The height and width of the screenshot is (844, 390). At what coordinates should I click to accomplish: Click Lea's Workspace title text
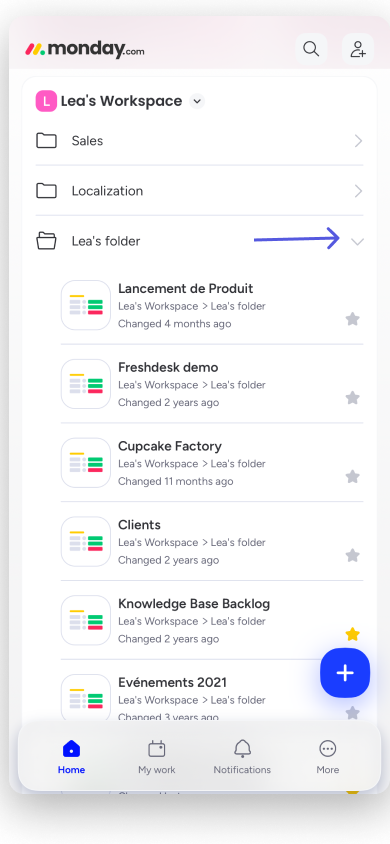[x=122, y=101]
